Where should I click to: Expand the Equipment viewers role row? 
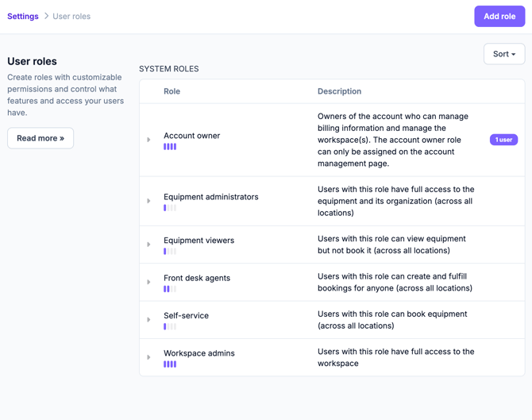(148, 245)
